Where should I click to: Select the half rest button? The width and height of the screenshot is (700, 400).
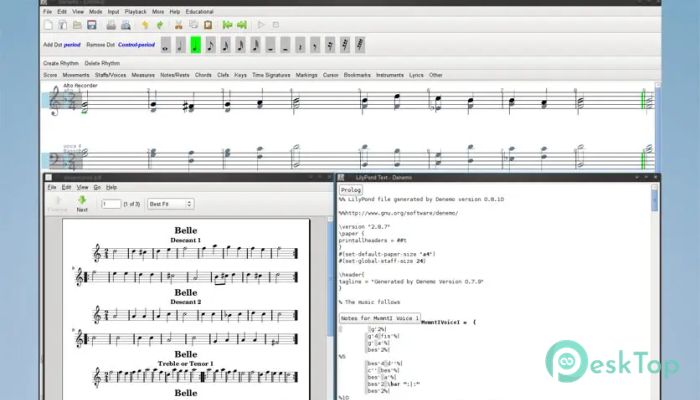[285, 45]
